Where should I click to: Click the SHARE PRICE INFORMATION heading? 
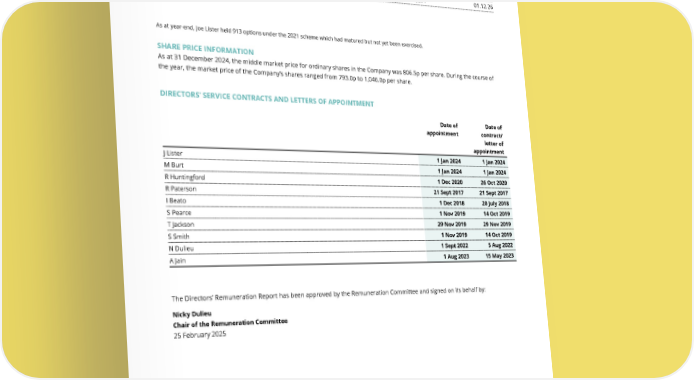205,48
